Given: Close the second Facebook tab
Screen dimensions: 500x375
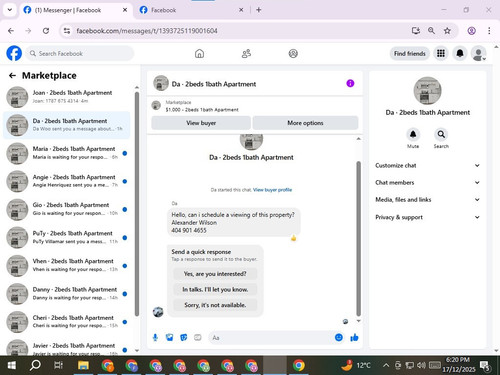Looking at the screenshot, I should click(241, 10).
